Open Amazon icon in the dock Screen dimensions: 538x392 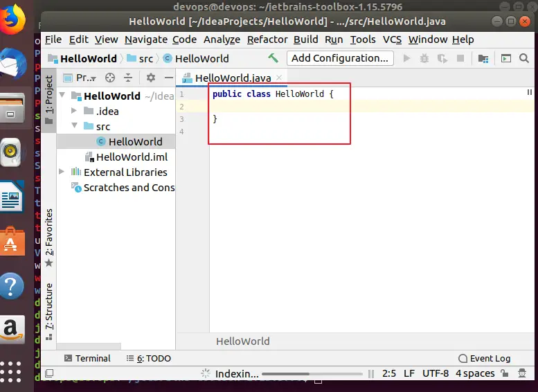(x=12, y=330)
